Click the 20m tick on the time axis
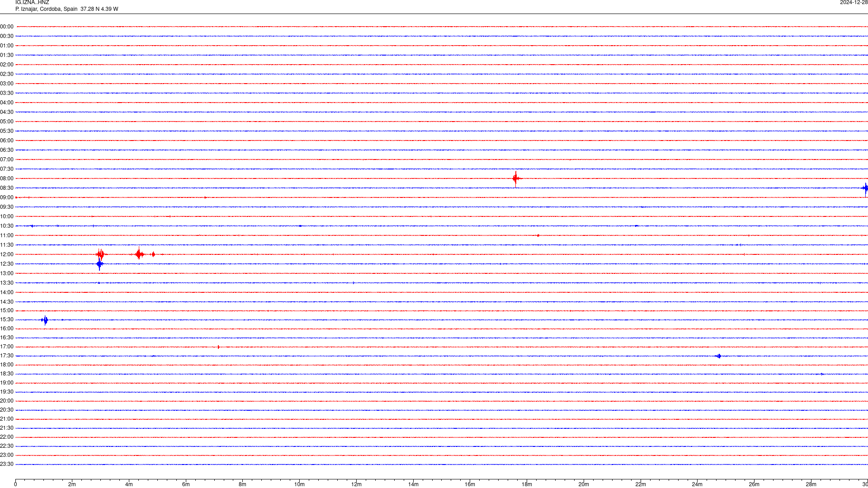Viewport: 868px width, 488px height. [x=584, y=484]
